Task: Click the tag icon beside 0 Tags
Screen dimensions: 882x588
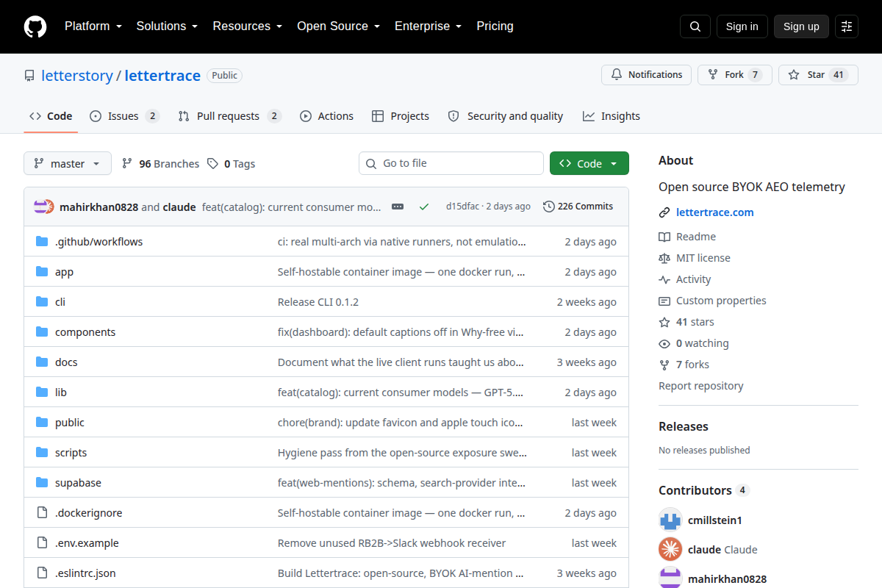Action: point(212,164)
